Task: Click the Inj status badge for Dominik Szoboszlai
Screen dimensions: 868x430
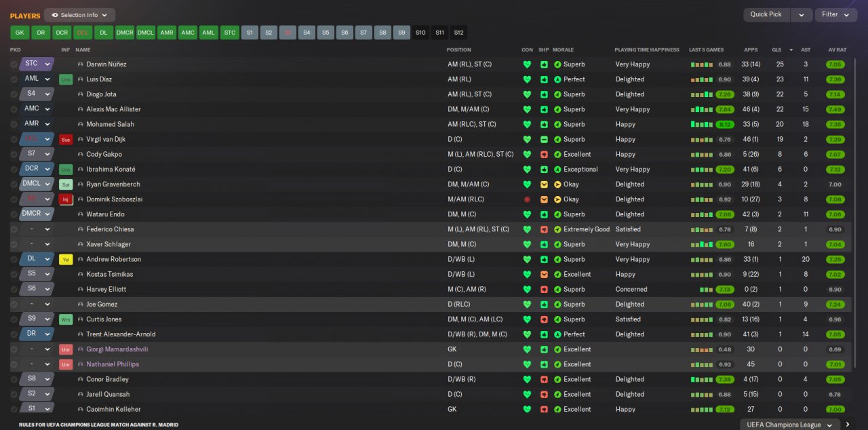Action: tap(66, 199)
